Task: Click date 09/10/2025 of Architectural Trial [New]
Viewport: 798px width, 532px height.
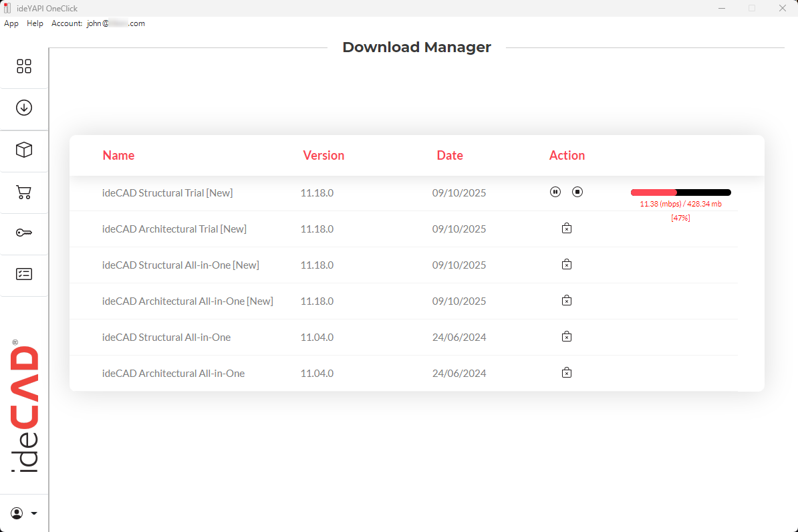Action: point(459,229)
